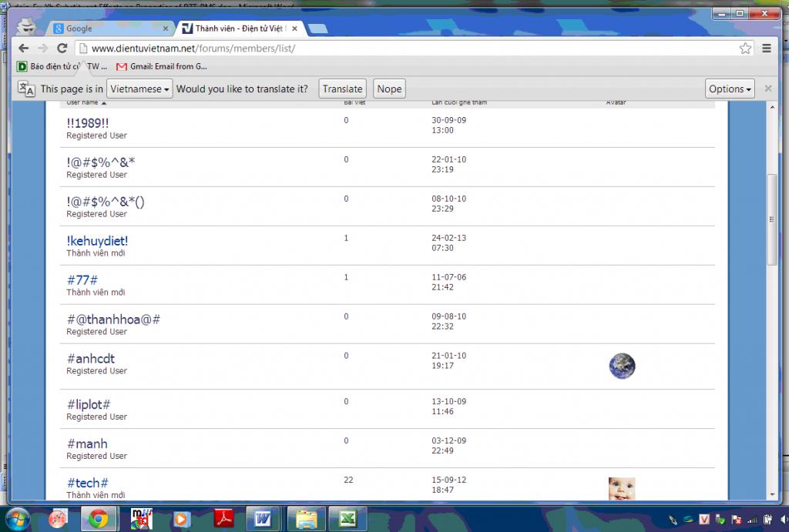789x532 pixels.
Task: Go forward using the browser forward arrow
Action: tap(43, 49)
